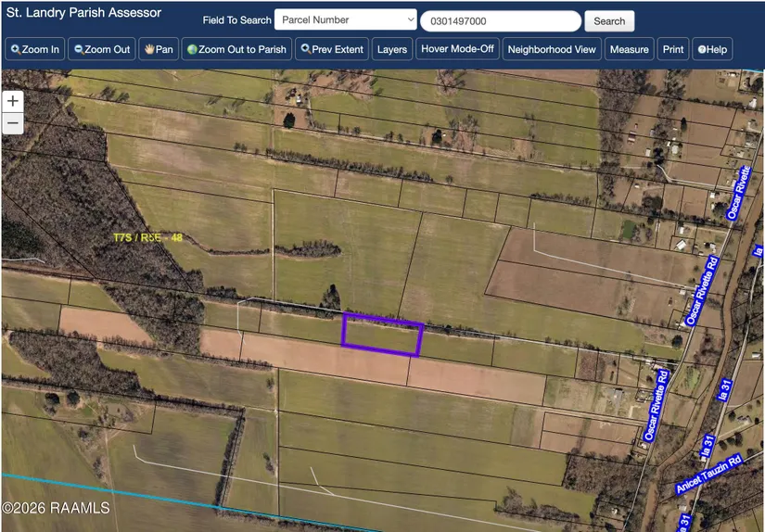Expand the Field To Search dropdown
765x532 pixels.
[345, 19]
